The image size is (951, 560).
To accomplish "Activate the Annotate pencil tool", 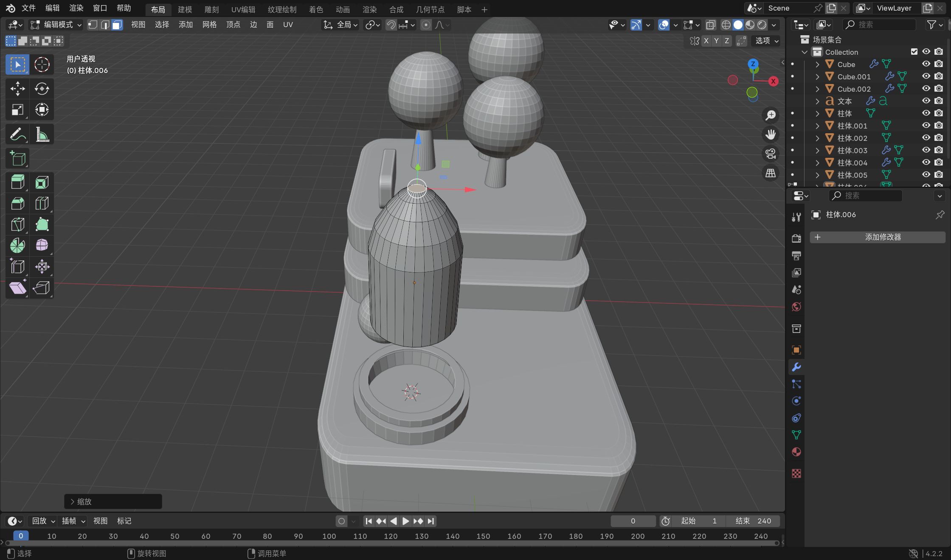I will tap(17, 135).
